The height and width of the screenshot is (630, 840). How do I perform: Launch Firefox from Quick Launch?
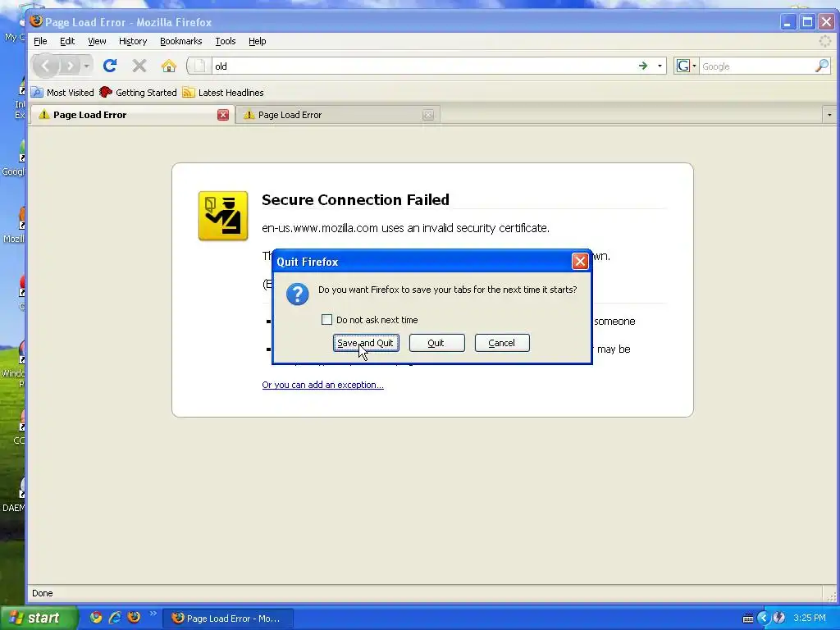click(x=134, y=617)
